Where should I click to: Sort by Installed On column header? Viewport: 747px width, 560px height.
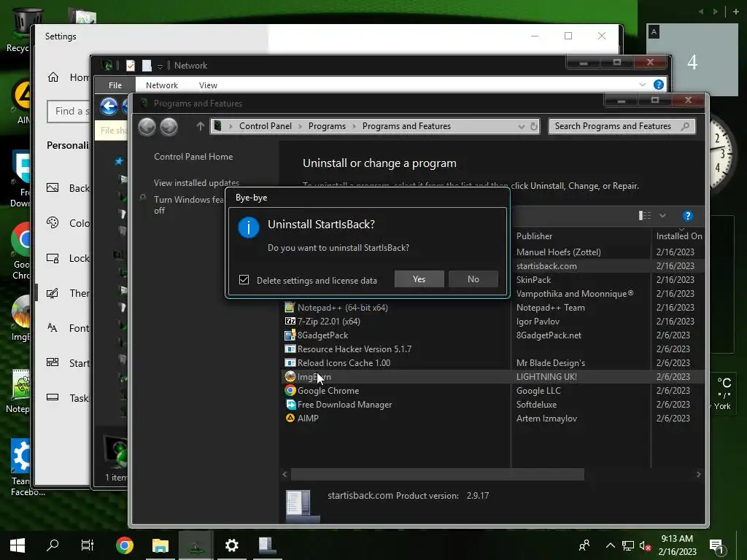coord(679,236)
